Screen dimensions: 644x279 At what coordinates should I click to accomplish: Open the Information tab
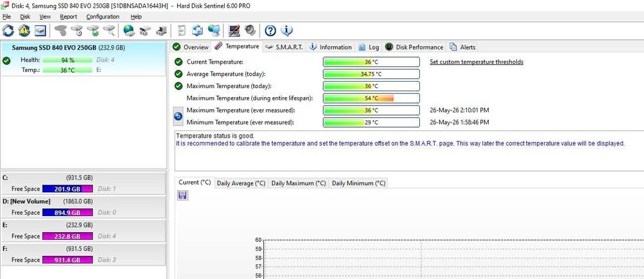[331, 47]
